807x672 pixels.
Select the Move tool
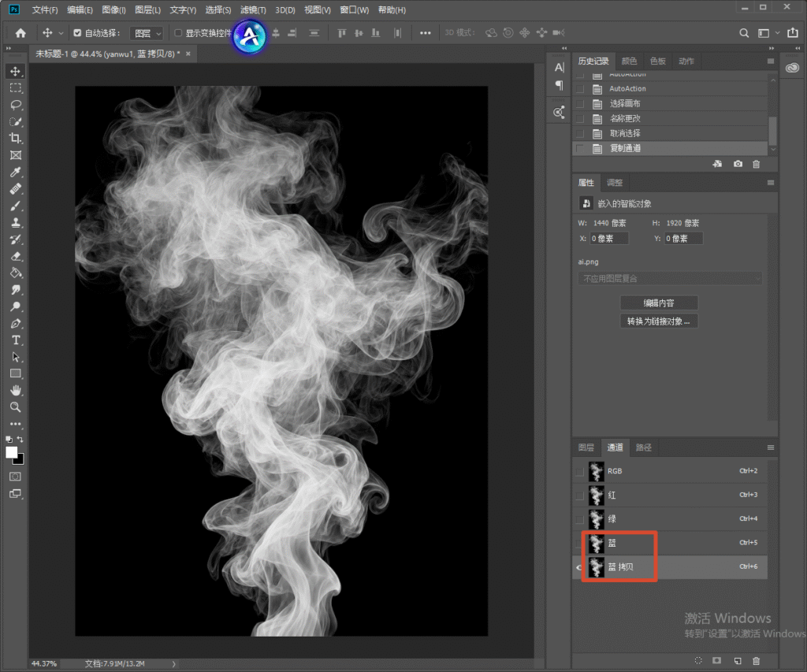[x=16, y=71]
